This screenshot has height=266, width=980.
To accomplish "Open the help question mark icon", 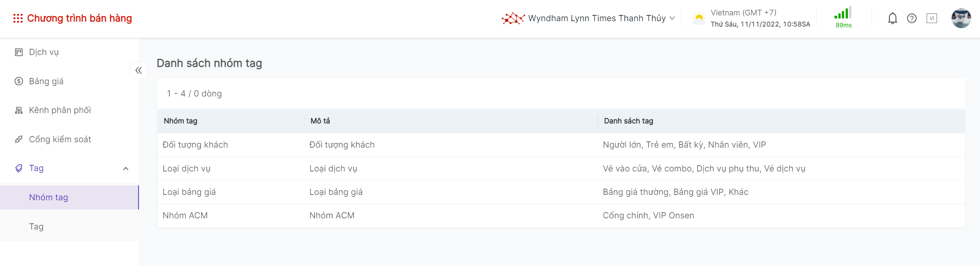I will [x=912, y=18].
